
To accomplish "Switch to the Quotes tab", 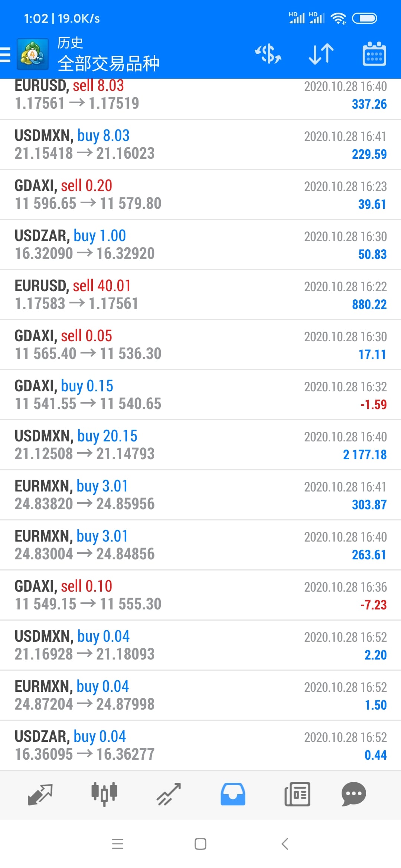I will 40,794.
